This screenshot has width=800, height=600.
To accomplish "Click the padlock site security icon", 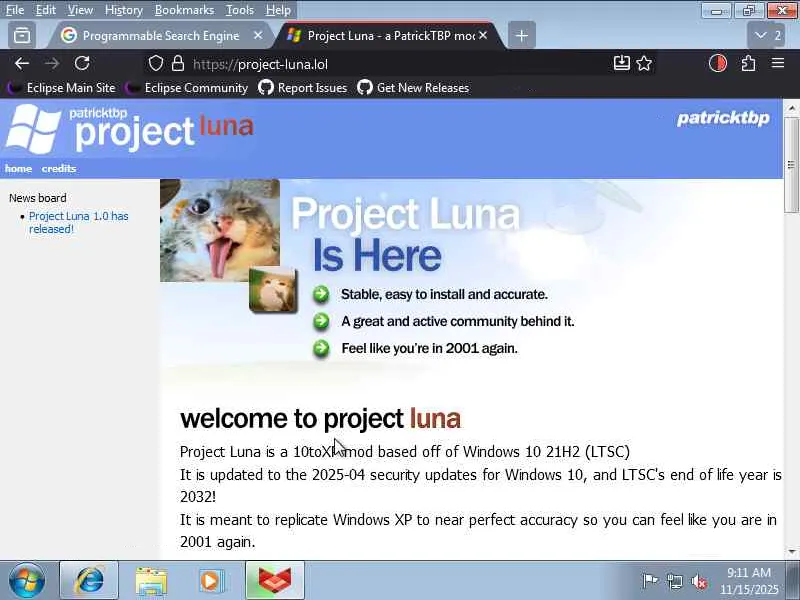I will tap(178, 64).
